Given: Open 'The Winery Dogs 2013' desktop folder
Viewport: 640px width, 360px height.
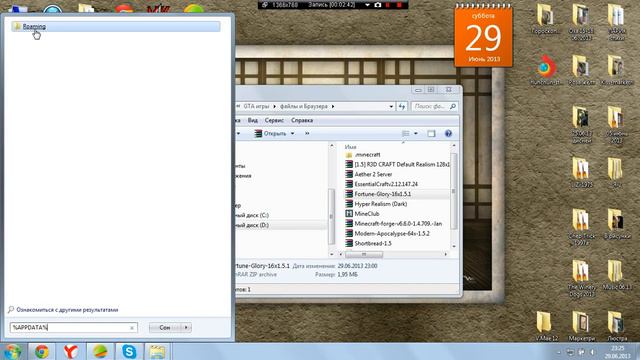Looking at the screenshot, I should pyautogui.click(x=581, y=278).
